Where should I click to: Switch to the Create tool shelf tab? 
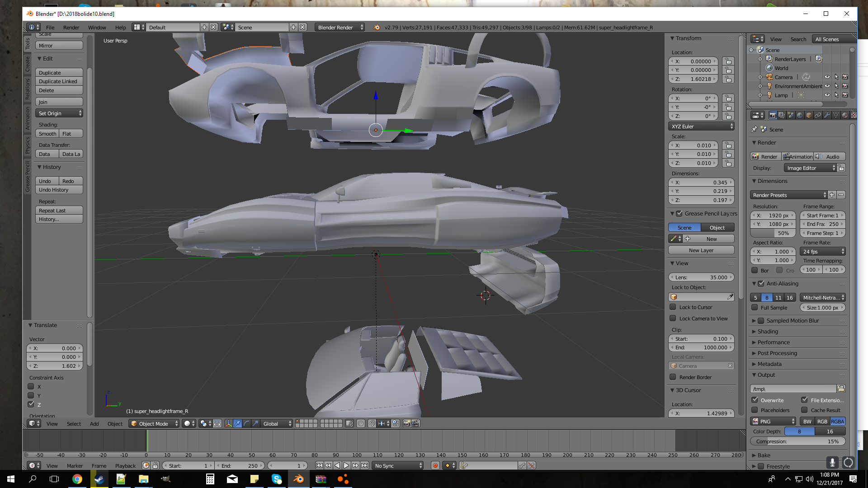28,64
